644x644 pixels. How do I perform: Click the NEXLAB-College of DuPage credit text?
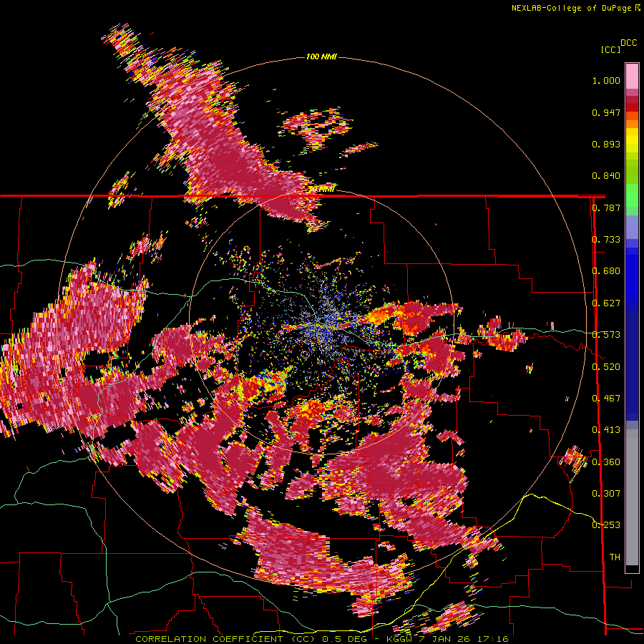coord(576,8)
